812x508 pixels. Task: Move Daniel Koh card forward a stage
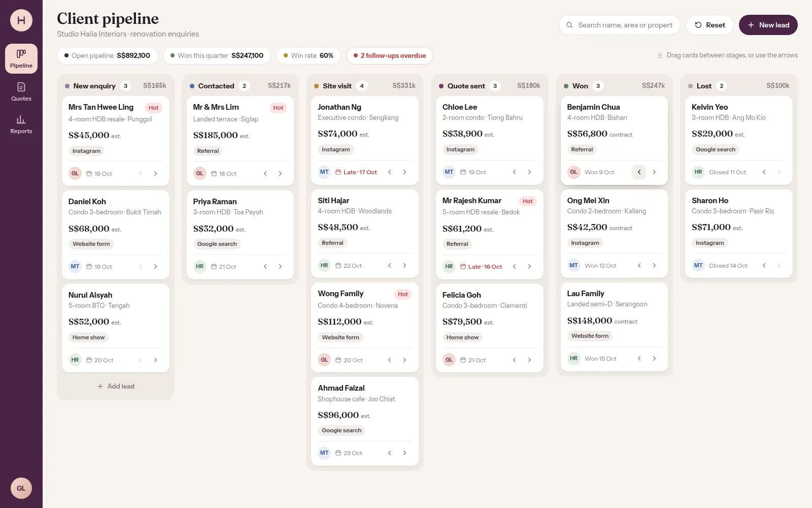[x=155, y=267]
